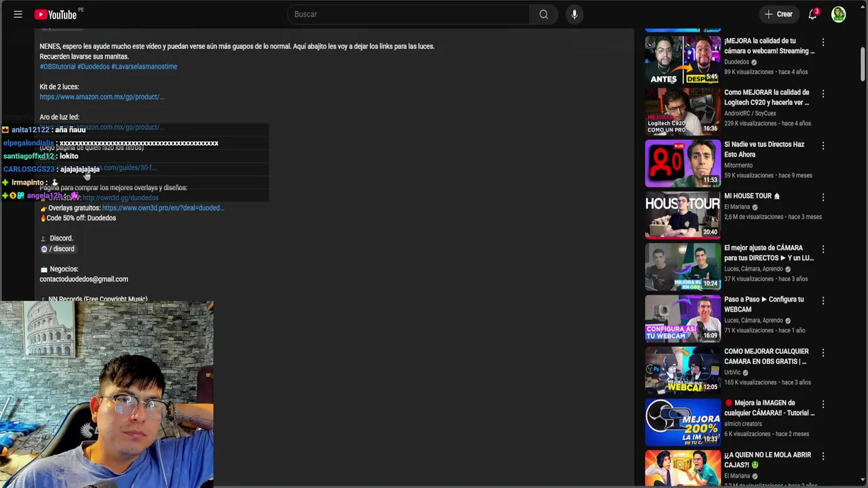This screenshot has width=868, height=488.
Task: Click the UrbVic channel name
Action: 732,373
